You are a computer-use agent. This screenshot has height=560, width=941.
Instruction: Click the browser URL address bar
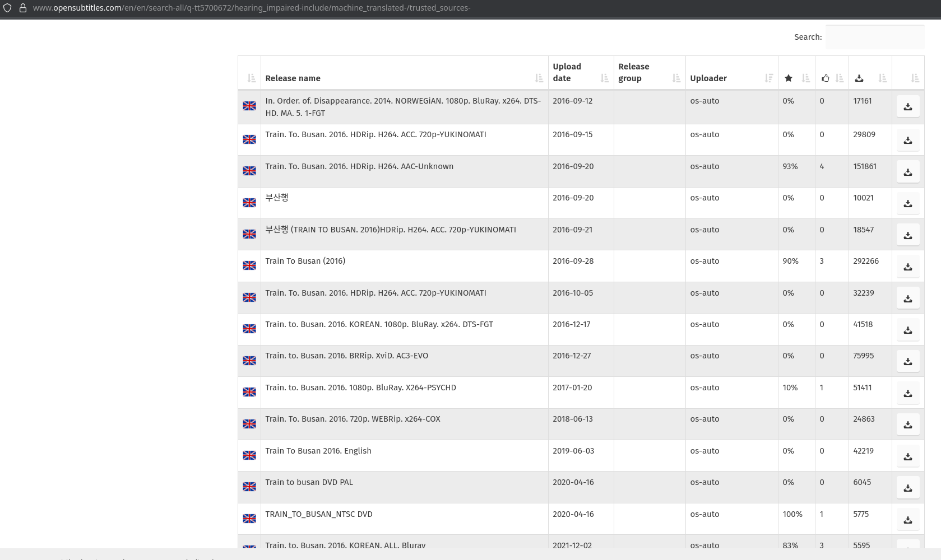[x=251, y=8]
